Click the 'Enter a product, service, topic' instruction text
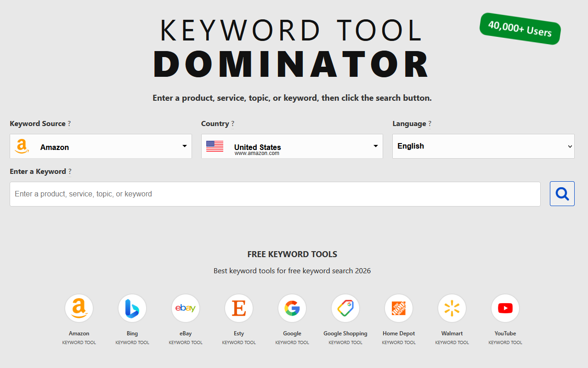Screen dimensions: 588x368 pyautogui.click(x=292, y=98)
